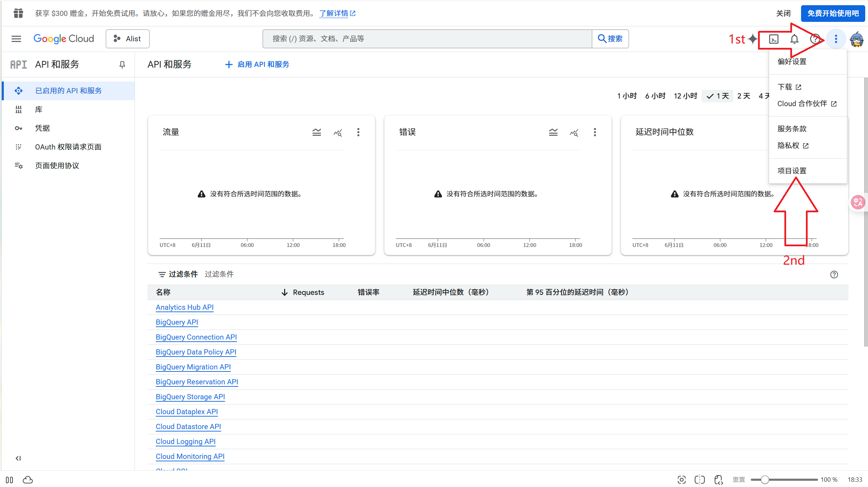Activate Cloud Shell terminal icon
Image resolution: width=868 pixels, height=487 pixels.
(774, 39)
